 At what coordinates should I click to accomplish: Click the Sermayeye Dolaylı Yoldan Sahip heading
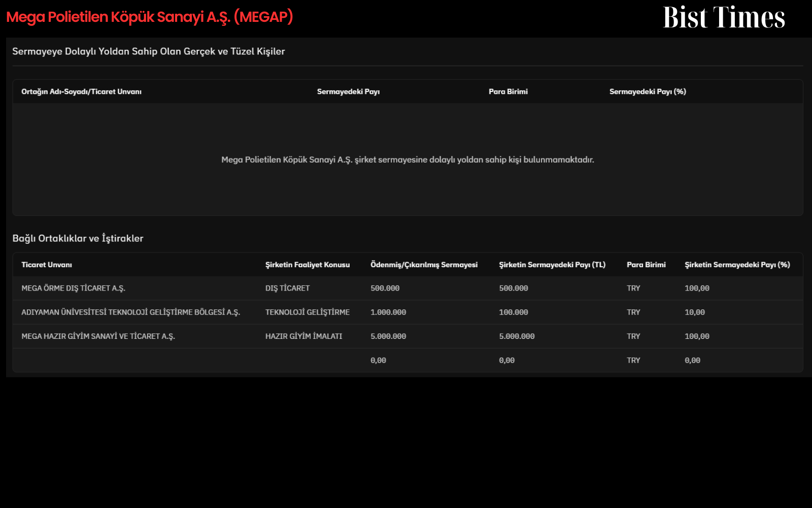[149, 51]
